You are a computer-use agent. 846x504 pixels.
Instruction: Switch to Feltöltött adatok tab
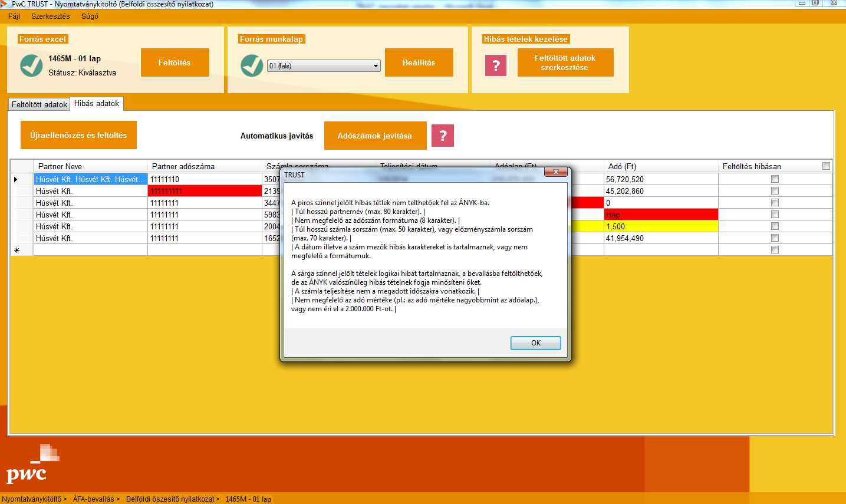click(39, 104)
